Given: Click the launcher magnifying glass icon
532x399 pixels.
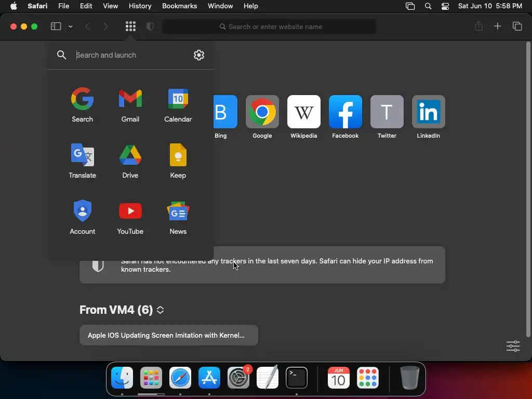Looking at the screenshot, I should (x=61, y=55).
